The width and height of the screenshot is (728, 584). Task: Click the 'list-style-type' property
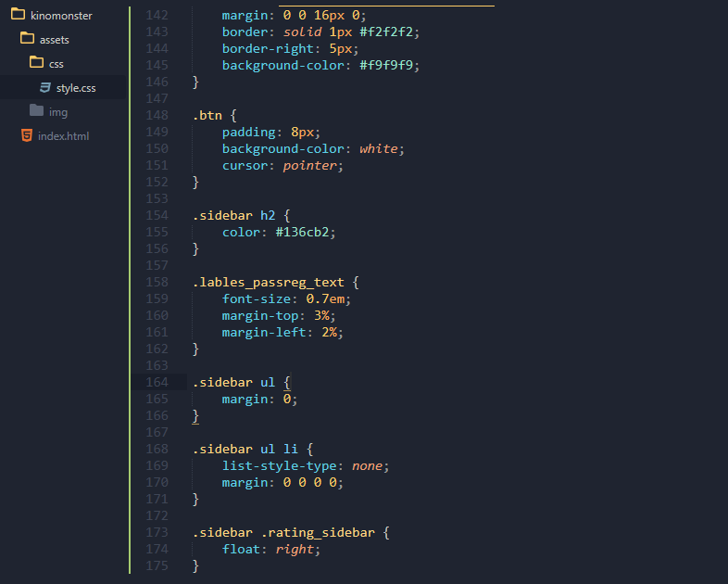coord(280,466)
